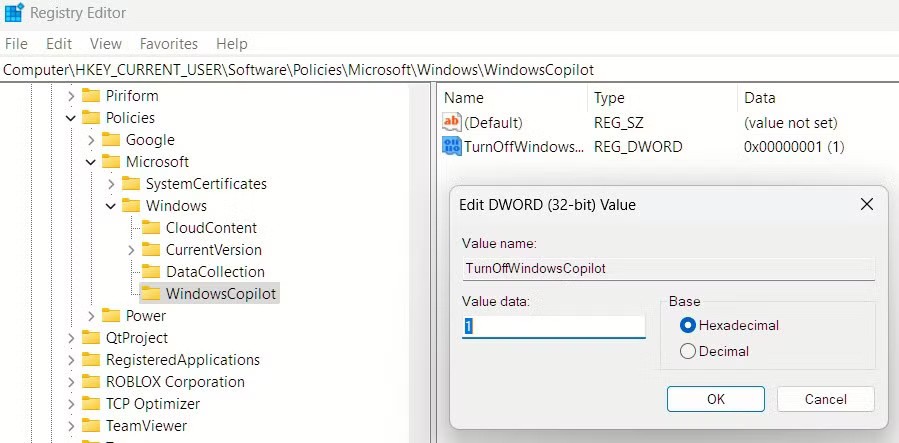The height and width of the screenshot is (443, 899).
Task: Cancel the Edit DWORD dialog
Action: tap(825, 399)
